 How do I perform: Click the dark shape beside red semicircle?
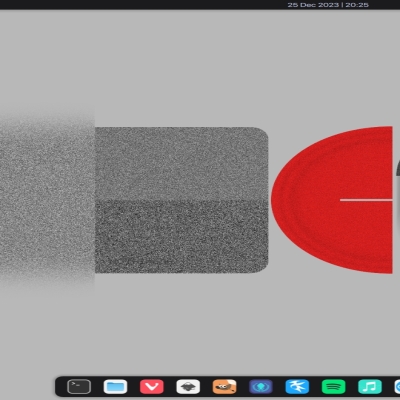coord(398,168)
